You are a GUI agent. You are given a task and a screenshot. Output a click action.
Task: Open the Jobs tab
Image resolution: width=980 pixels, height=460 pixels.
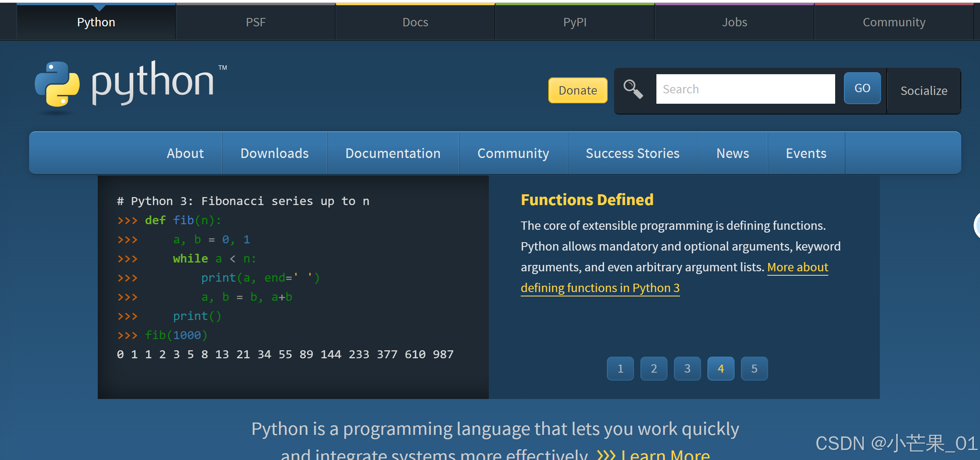[x=735, y=22]
